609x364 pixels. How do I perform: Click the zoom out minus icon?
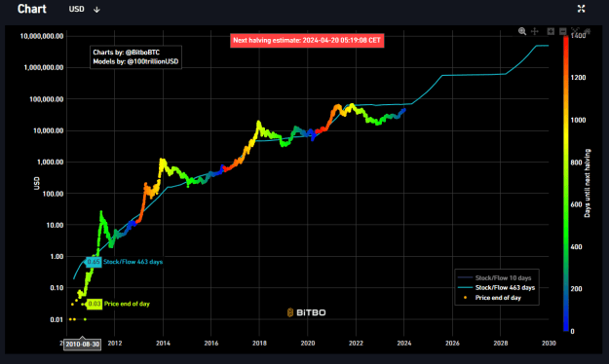pos(563,31)
